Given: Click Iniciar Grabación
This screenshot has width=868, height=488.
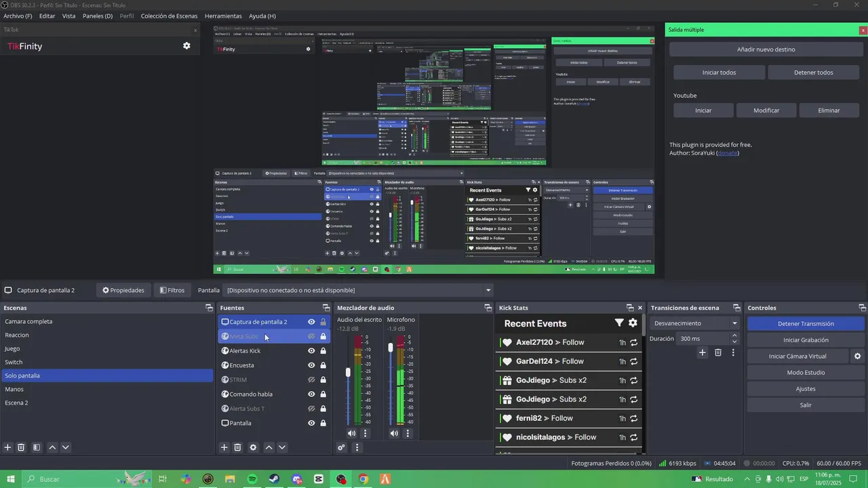Looking at the screenshot, I should tap(806, 340).
